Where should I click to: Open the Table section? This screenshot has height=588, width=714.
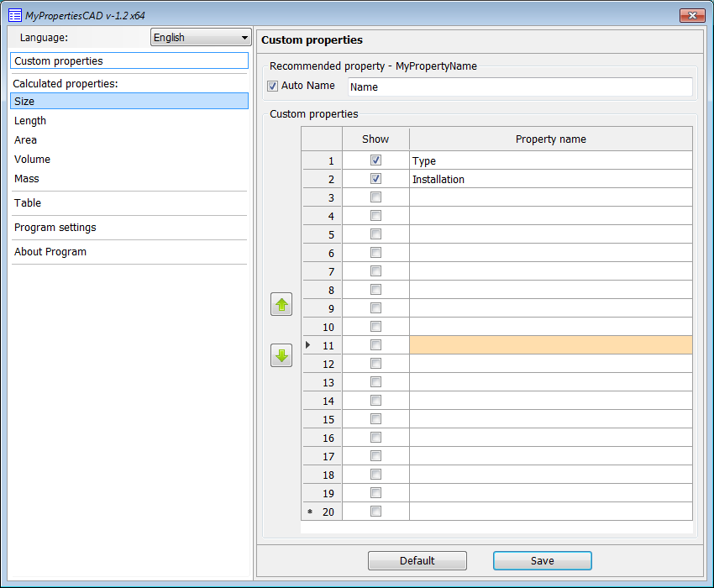(x=129, y=203)
